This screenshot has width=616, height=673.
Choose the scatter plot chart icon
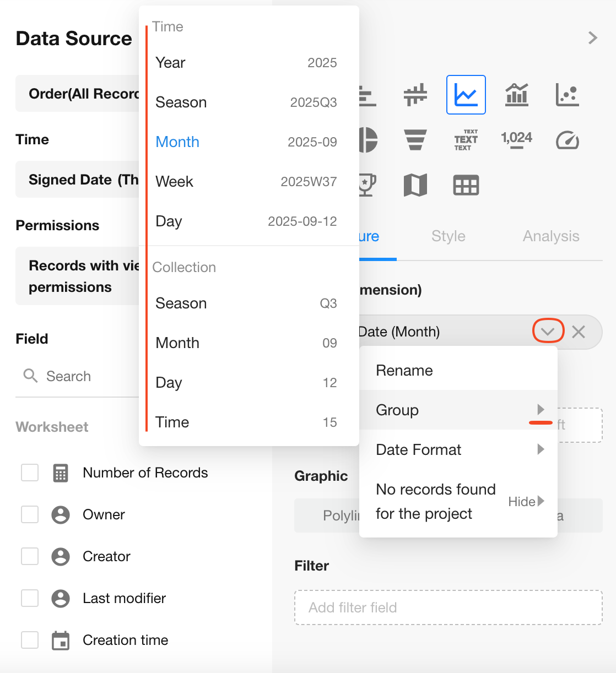click(x=567, y=95)
